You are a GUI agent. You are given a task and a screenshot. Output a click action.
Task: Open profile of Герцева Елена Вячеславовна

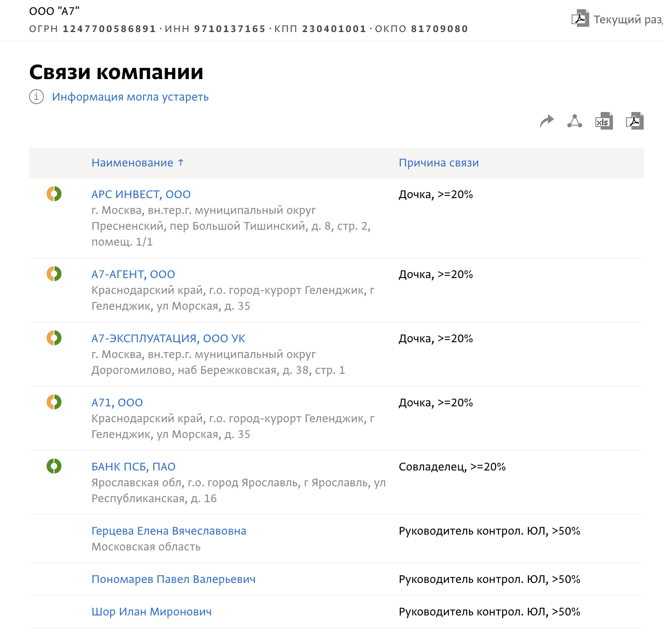[x=169, y=531]
